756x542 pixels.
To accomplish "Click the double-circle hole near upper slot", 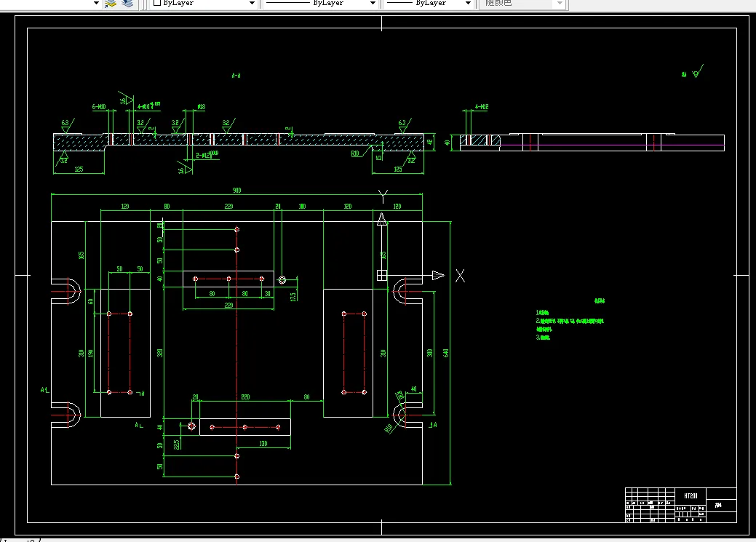I will coord(282,279).
